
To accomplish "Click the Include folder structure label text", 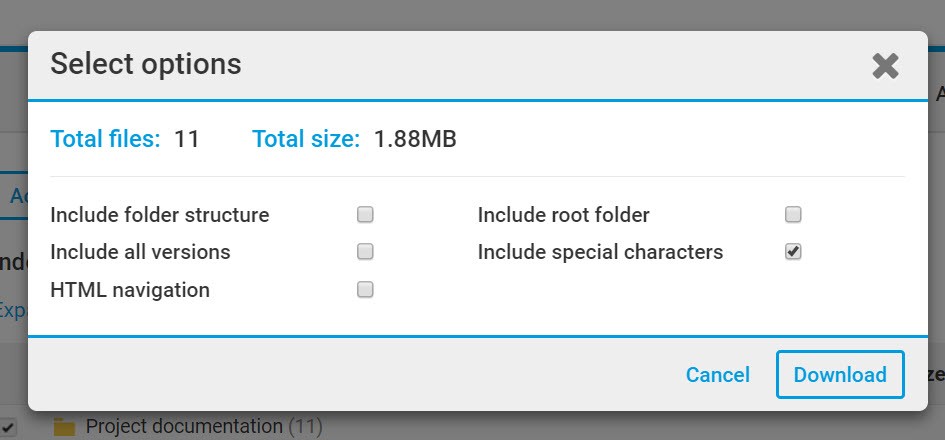I will point(160,215).
